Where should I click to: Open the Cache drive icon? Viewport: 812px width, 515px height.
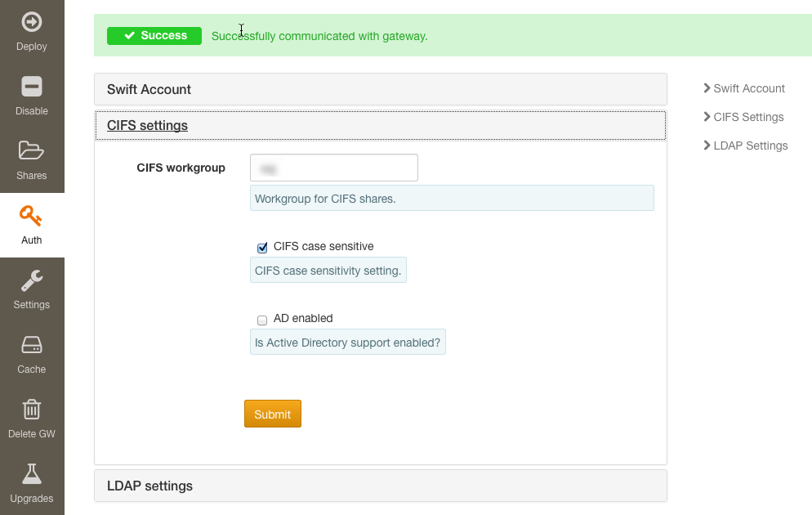32,345
